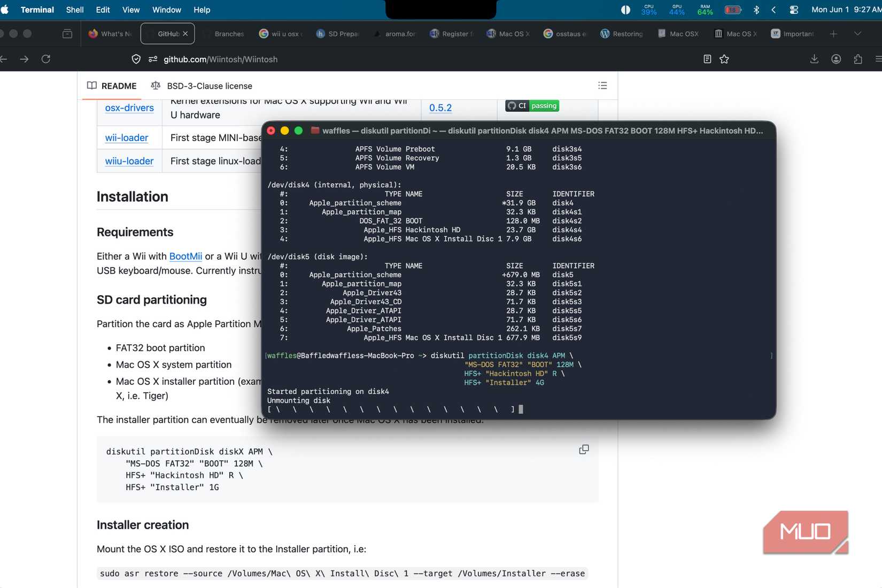The image size is (882, 588).
Task: Open the Apple menu
Action: 5,10
